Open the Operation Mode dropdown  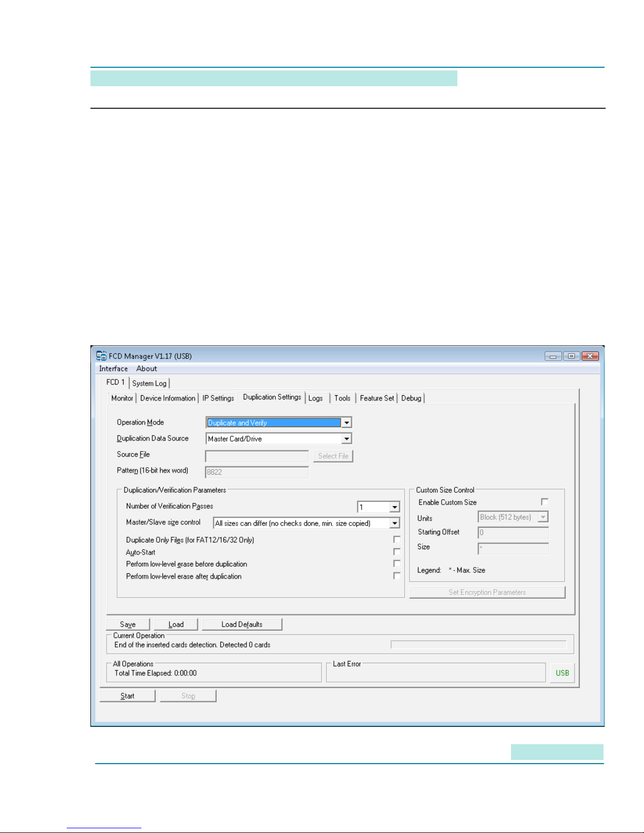pyautogui.click(x=346, y=423)
